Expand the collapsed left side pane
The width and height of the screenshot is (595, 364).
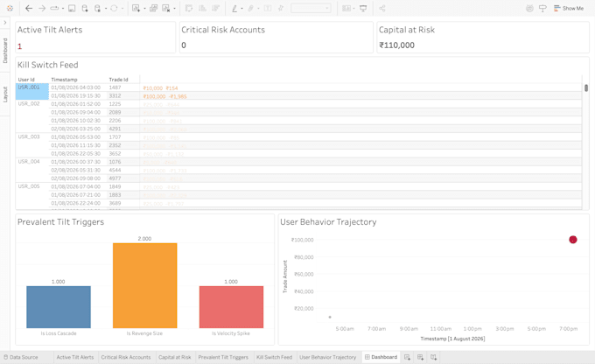[5, 23]
